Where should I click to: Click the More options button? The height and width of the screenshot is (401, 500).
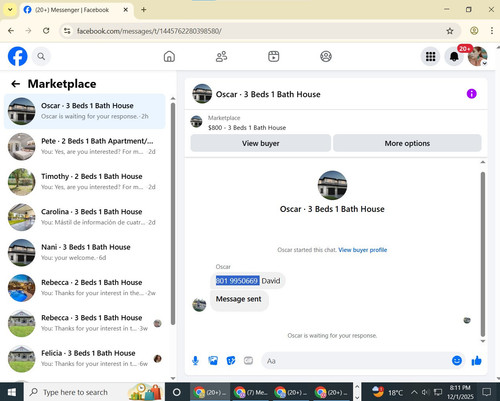(x=407, y=143)
